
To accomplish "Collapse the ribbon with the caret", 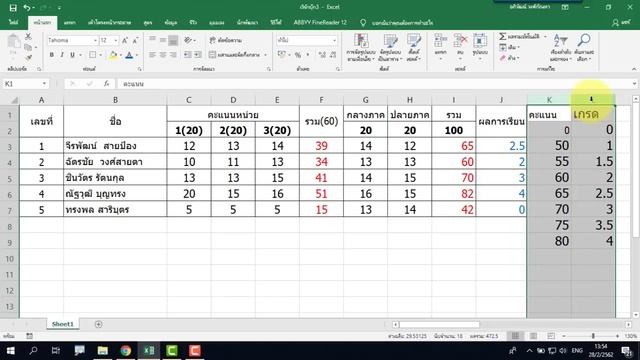I will [x=633, y=69].
